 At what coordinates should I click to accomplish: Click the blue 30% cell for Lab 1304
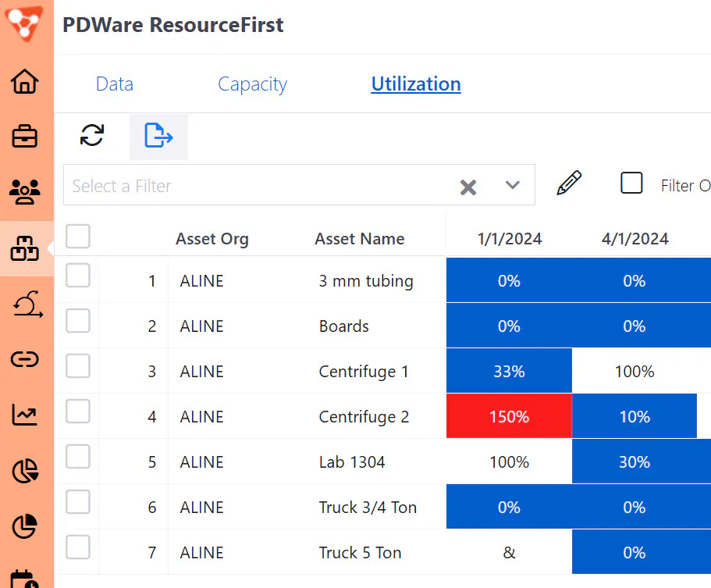point(642,461)
